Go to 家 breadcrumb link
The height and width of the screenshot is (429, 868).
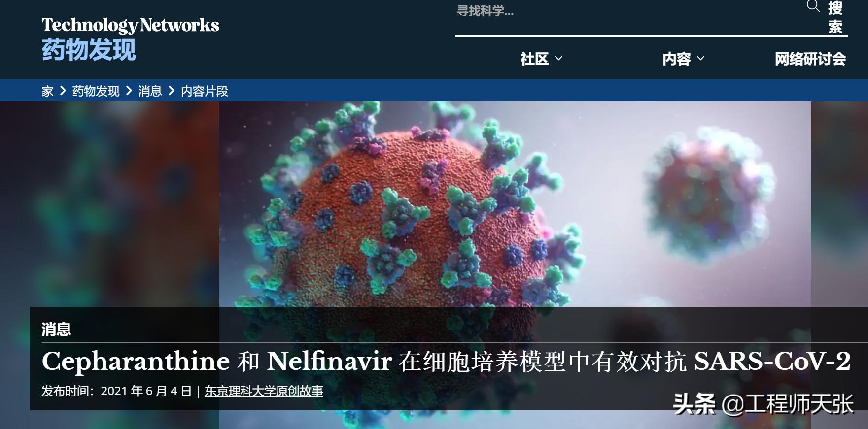pos(47,91)
